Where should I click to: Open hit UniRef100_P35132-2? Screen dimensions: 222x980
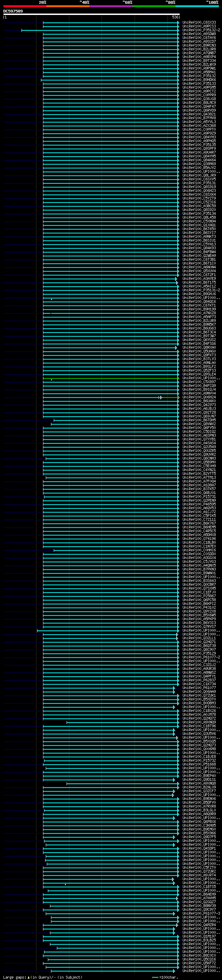(201, 30)
